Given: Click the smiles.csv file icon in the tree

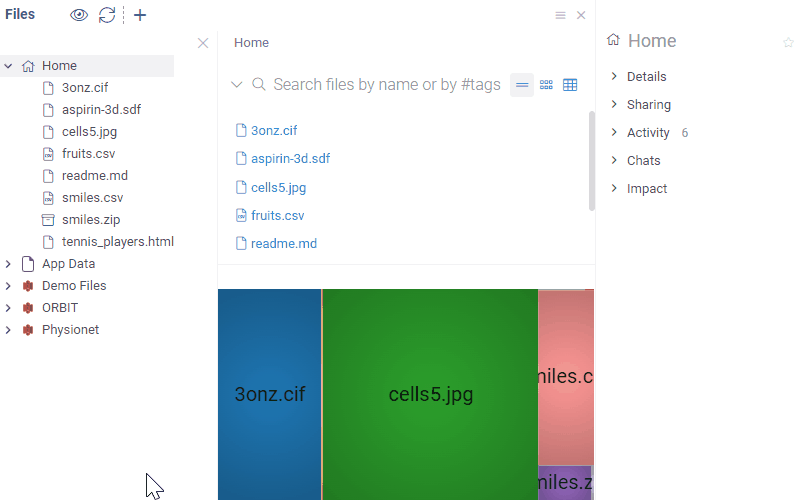Looking at the screenshot, I should [x=48, y=198].
